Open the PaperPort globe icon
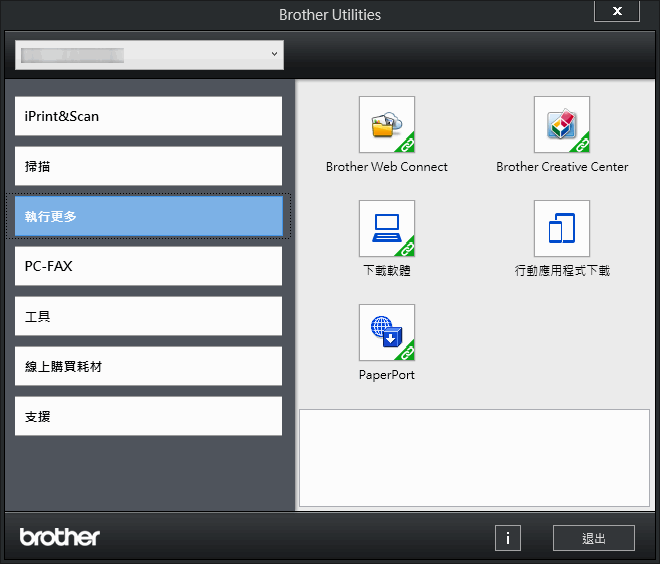 point(386,333)
